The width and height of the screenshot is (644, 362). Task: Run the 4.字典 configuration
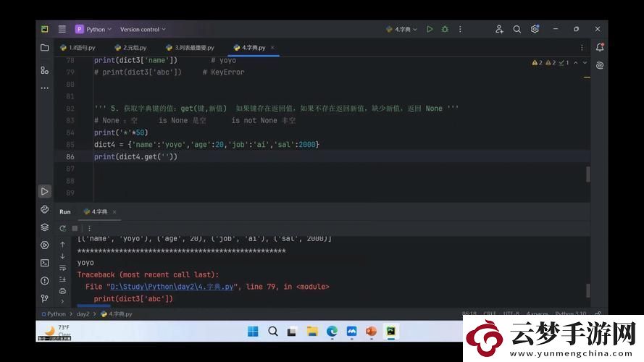[430, 29]
